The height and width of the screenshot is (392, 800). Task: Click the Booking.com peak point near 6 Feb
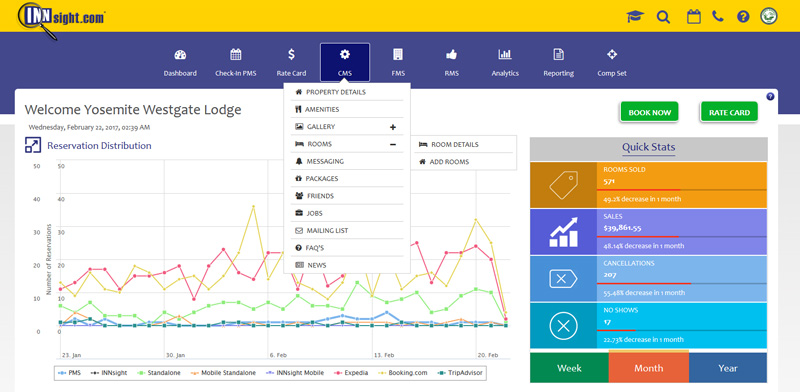(x=253, y=206)
